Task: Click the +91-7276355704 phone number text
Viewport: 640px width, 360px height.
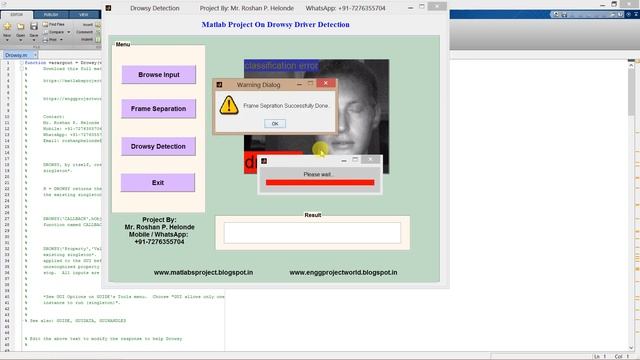Action: pos(159,242)
